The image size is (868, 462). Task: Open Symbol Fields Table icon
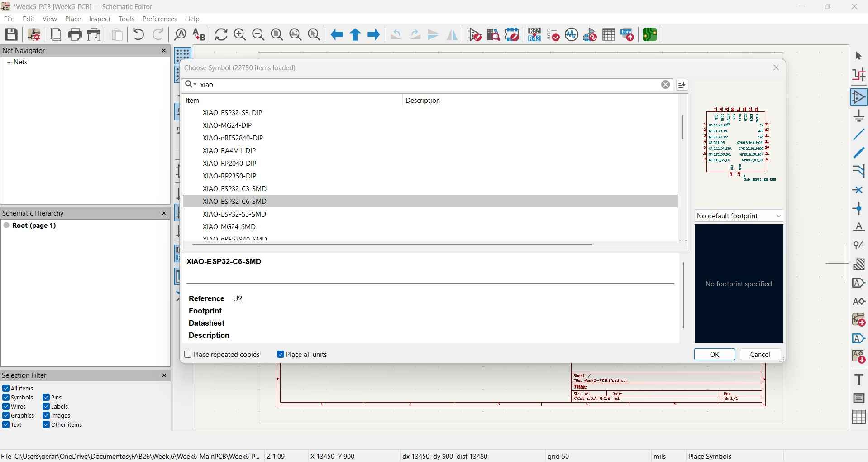[x=609, y=35]
